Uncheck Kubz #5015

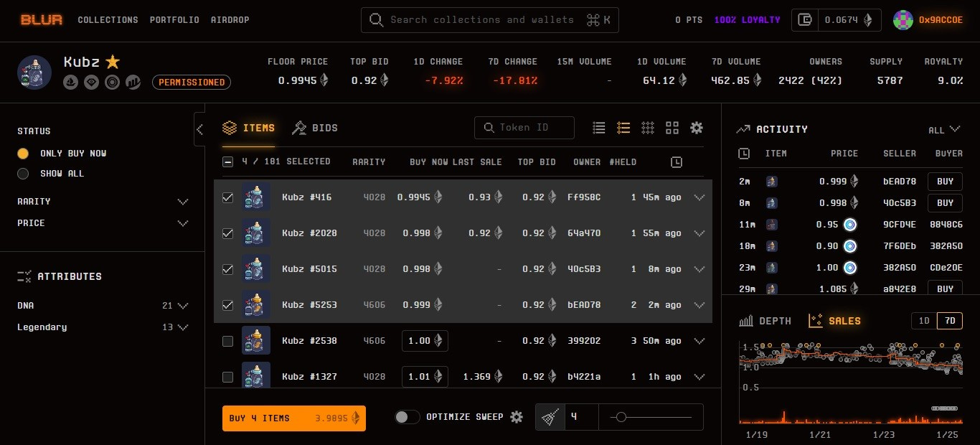[x=227, y=269]
